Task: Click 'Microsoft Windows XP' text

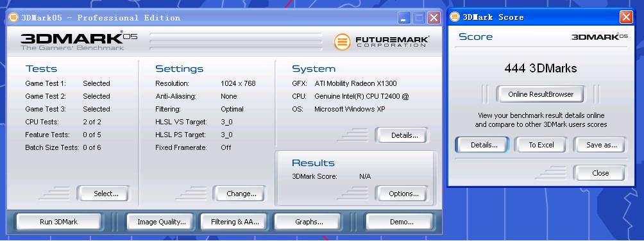Action: click(350, 109)
